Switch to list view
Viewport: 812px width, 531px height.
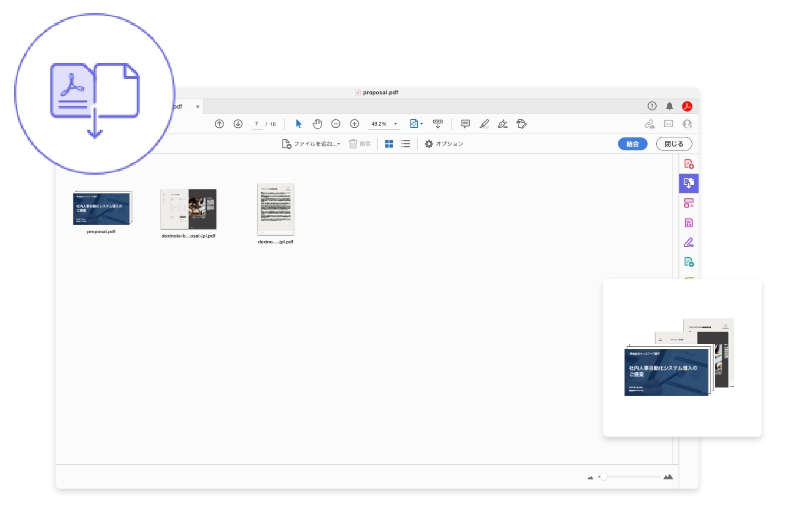click(405, 144)
